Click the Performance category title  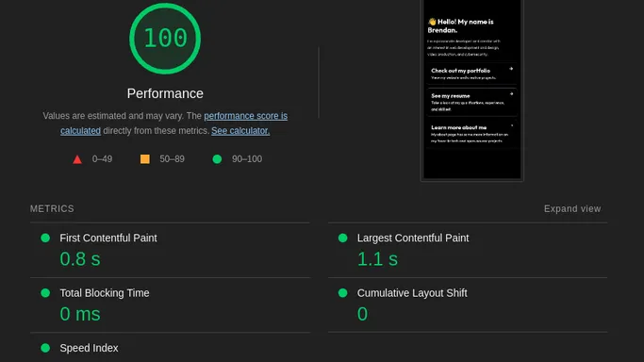165,93
